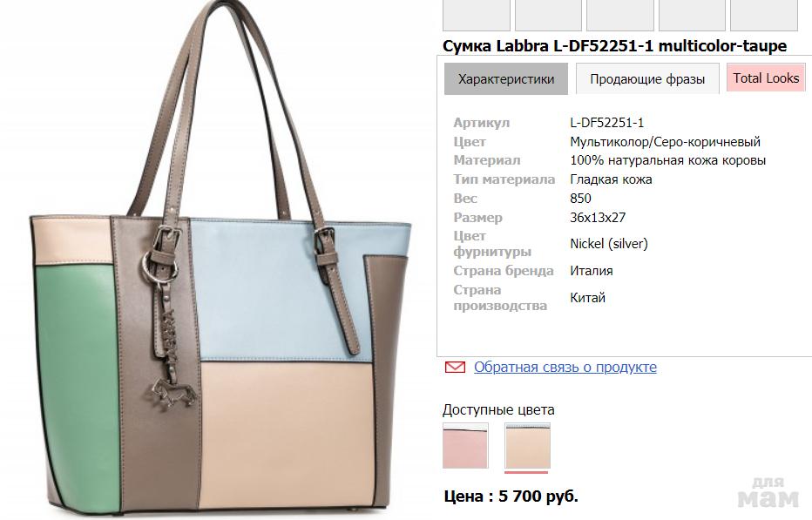
Task: Open the second gallery thumbnail above title
Action: tap(548, 15)
